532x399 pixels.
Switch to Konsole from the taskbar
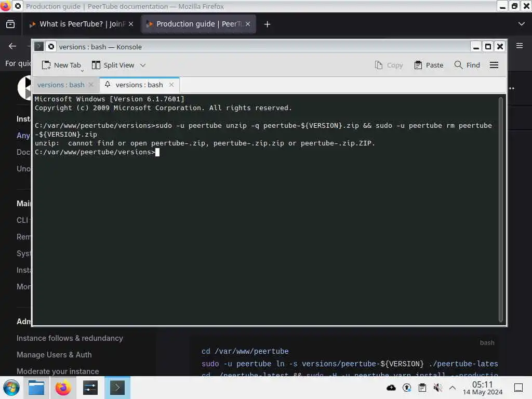point(117,388)
